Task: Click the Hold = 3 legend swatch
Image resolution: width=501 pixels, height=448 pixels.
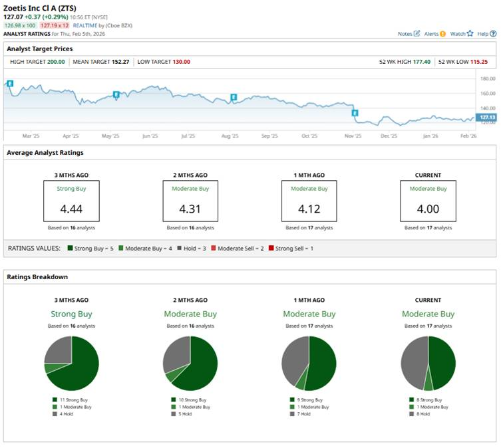Action: click(179, 248)
